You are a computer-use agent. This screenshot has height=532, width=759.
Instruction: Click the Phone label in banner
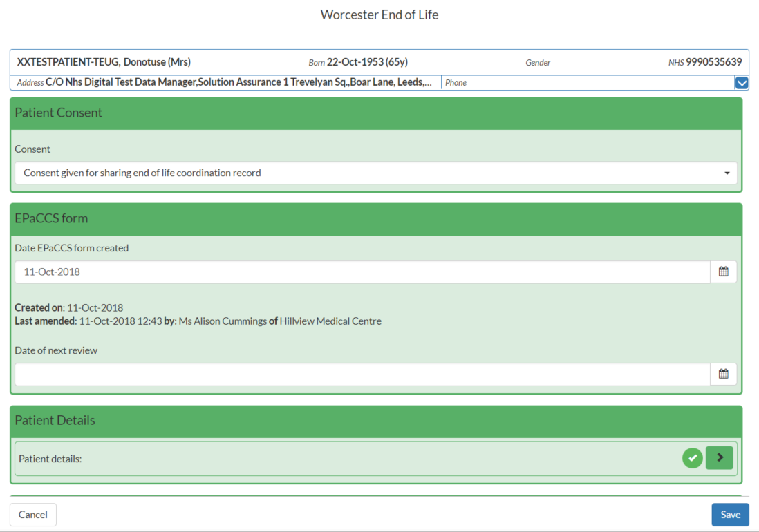456,83
